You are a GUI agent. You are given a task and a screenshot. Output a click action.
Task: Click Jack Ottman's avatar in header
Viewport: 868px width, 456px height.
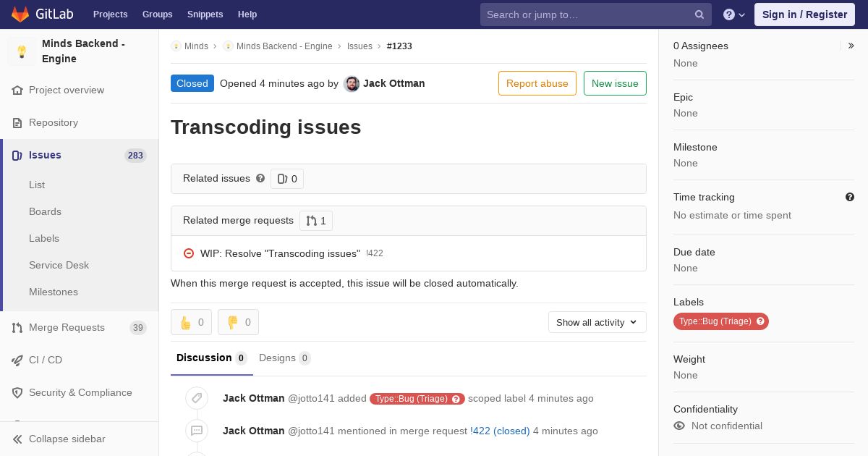(x=352, y=84)
